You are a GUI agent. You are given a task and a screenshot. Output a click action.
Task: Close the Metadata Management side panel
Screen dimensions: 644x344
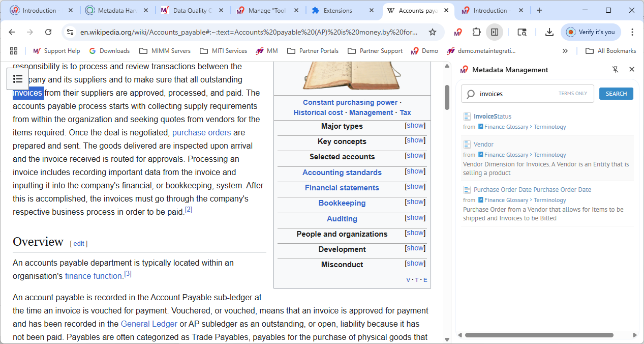(x=632, y=70)
